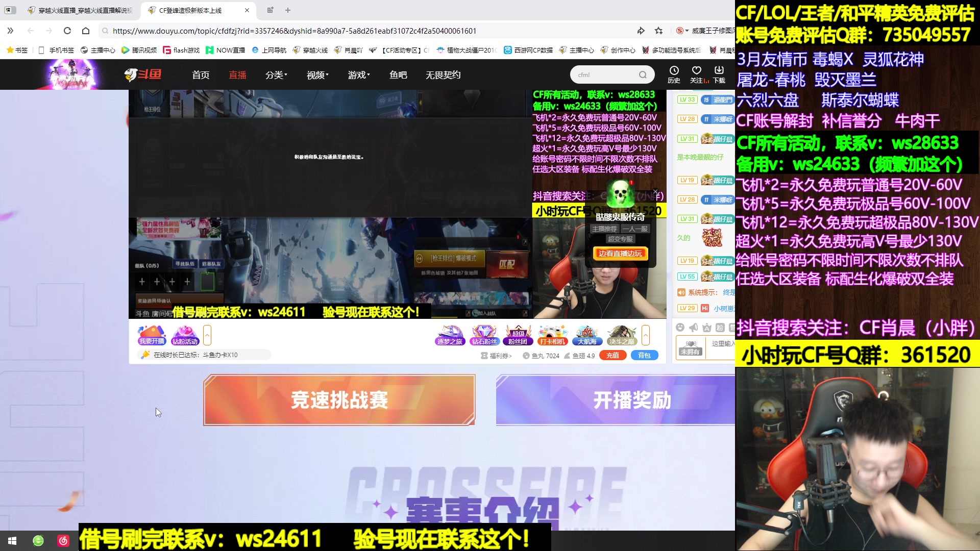The height and width of the screenshot is (551, 980).
Task: Open the 历史 history clock icon
Action: coord(674,74)
